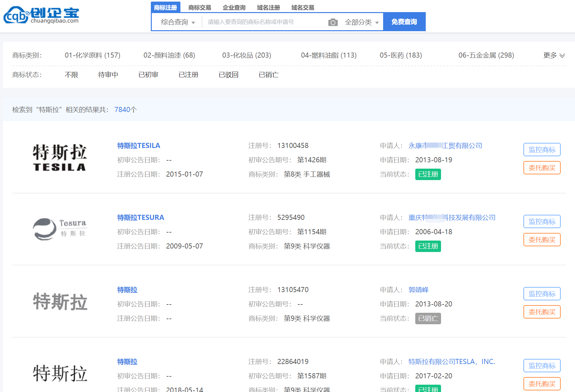The image size is (575, 392).
Task: Click 委托购买 for 特斯拉TESURA
Action: click(542, 240)
